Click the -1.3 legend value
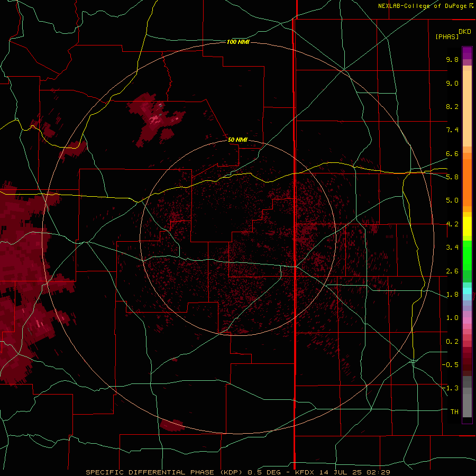The image size is (476, 476). [450, 388]
